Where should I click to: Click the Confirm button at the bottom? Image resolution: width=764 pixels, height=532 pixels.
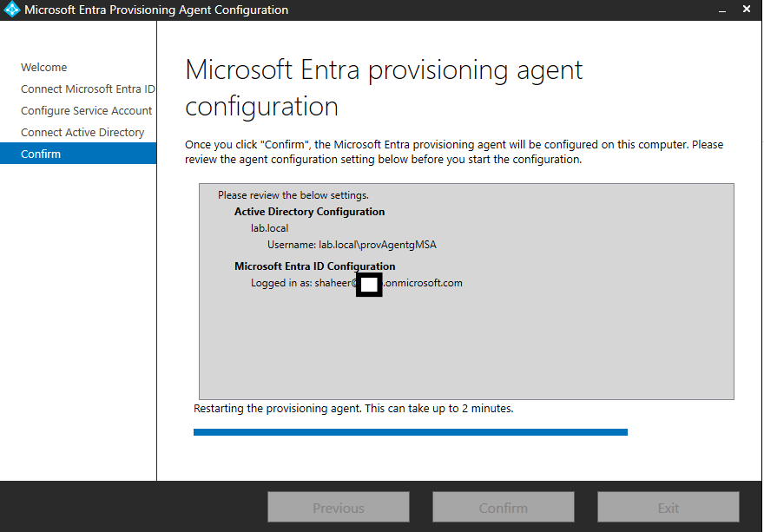click(x=503, y=508)
